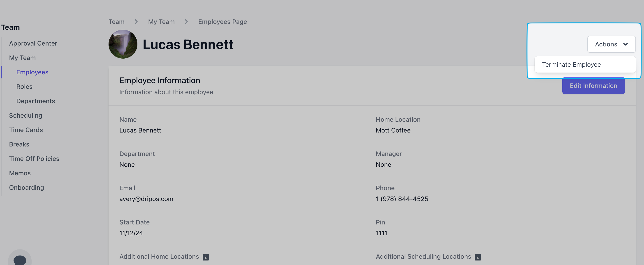Open Time Off Policies page
Viewport: 644px width, 265px height.
(x=34, y=159)
